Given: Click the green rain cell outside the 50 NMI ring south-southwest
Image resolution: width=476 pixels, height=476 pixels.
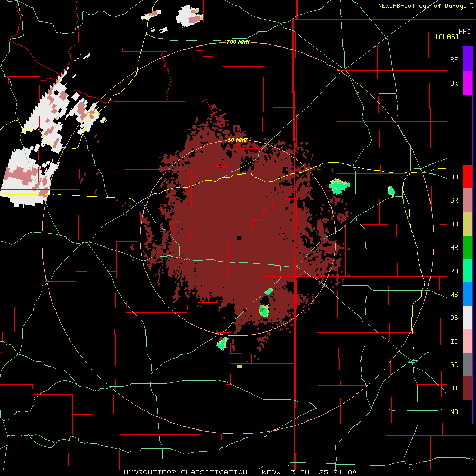Looking at the screenshot, I should [223, 343].
